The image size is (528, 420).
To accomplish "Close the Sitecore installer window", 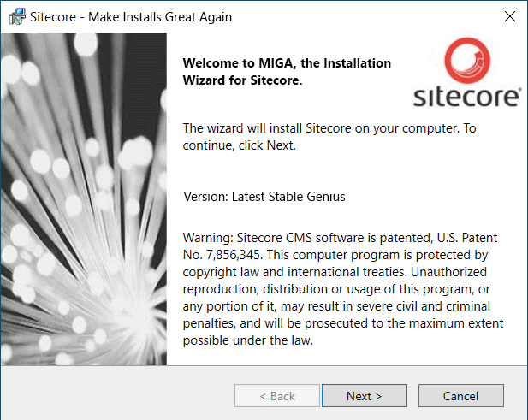I will click(x=509, y=16).
